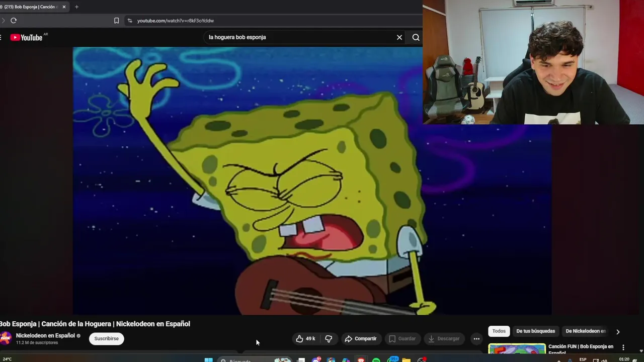
Task: Click the 24°C weather widget on taskbar
Action: (8, 359)
